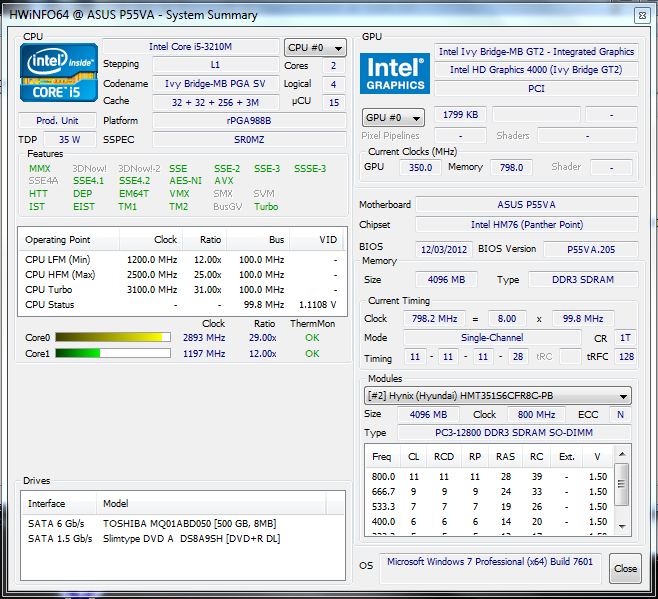658x599 pixels.
Task: Click the BIOS date 12/03/2012 field
Action: [444, 249]
